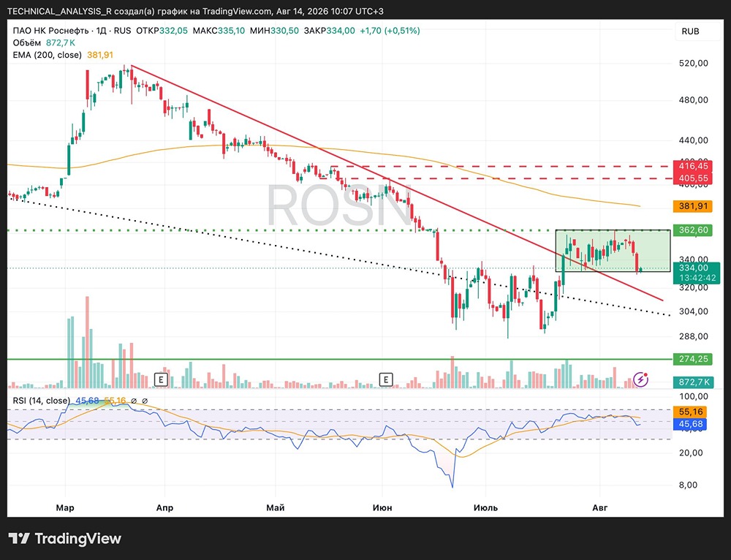Screen dimensions: 731x560
Task: Click the 440,00 price axis label
Action: click(x=693, y=140)
